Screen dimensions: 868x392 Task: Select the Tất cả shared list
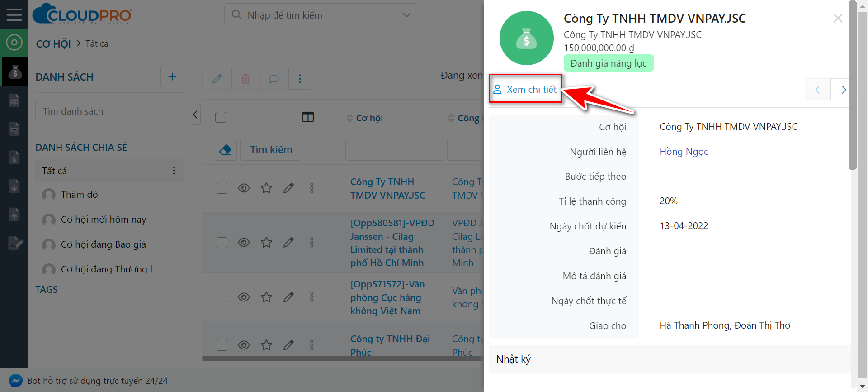point(109,171)
